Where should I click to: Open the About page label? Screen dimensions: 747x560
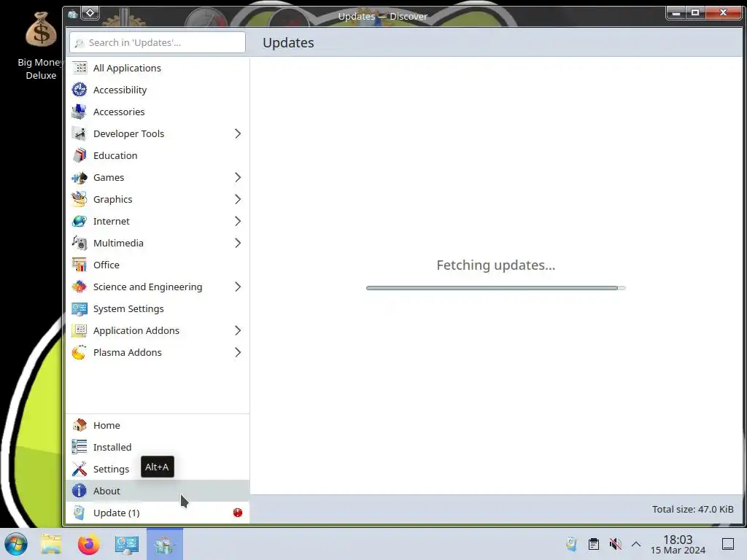click(x=107, y=491)
